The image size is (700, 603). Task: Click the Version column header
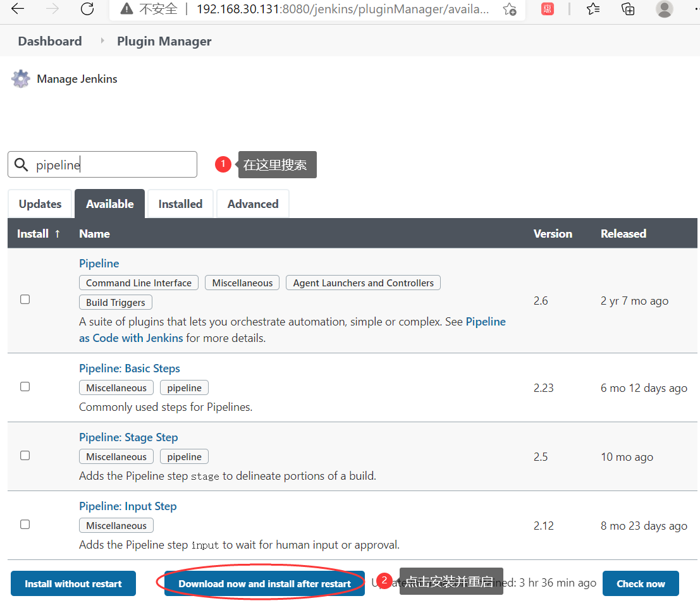pos(553,233)
